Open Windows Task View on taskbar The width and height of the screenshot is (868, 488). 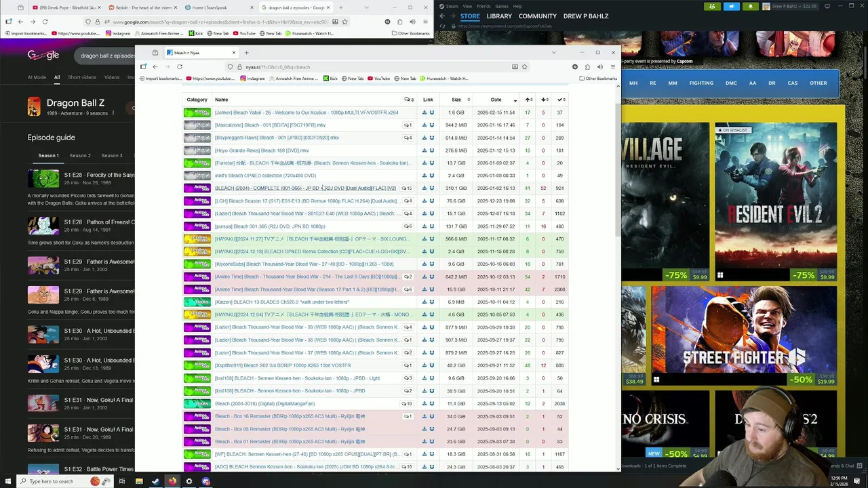[x=122, y=481]
